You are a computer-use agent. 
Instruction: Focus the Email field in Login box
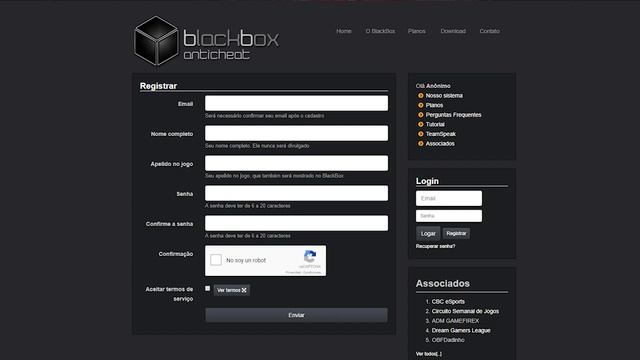(449, 198)
